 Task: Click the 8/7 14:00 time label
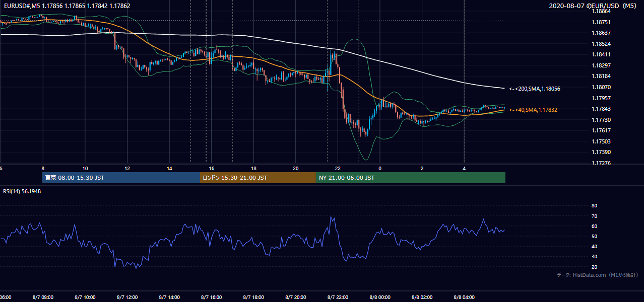169,297
